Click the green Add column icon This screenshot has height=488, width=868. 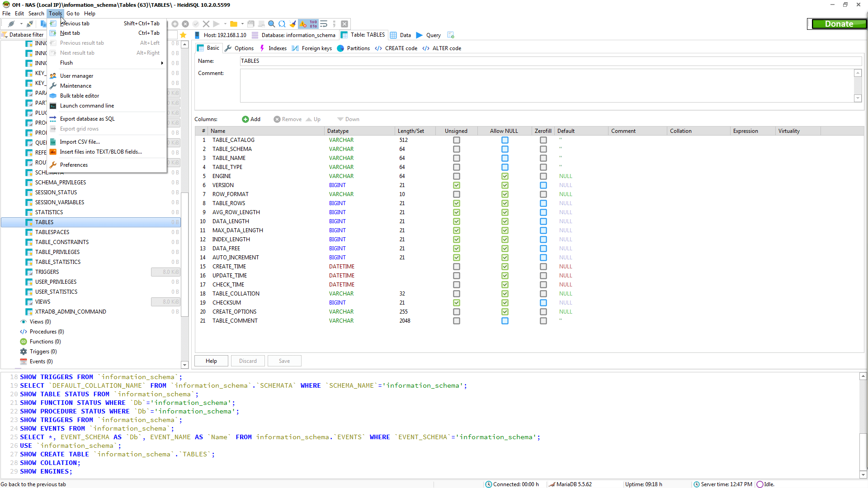[245, 119]
